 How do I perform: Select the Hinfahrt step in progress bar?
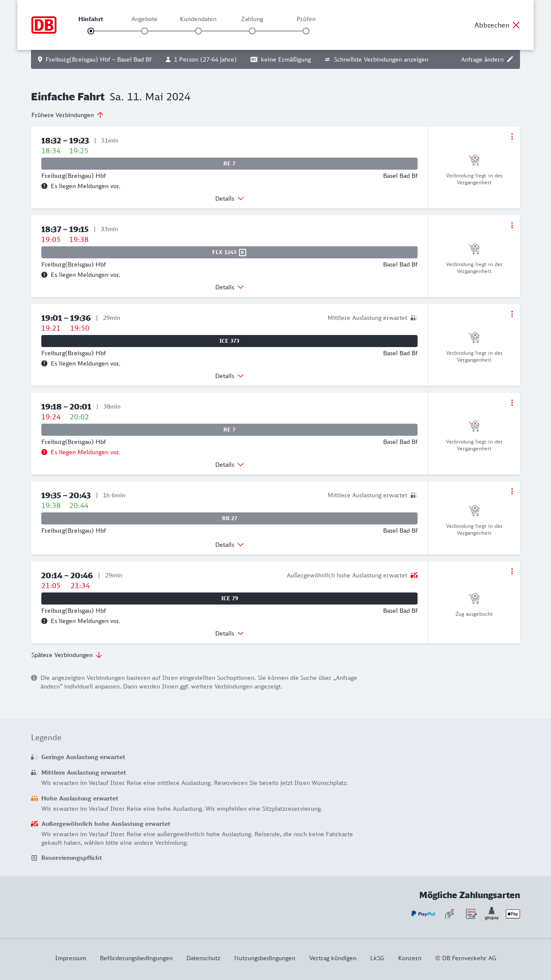coord(91,31)
